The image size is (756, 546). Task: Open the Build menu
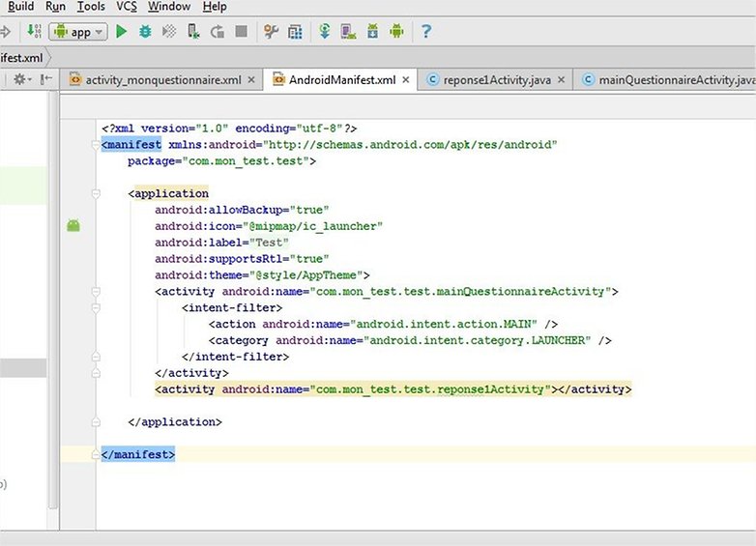[20, 7]
